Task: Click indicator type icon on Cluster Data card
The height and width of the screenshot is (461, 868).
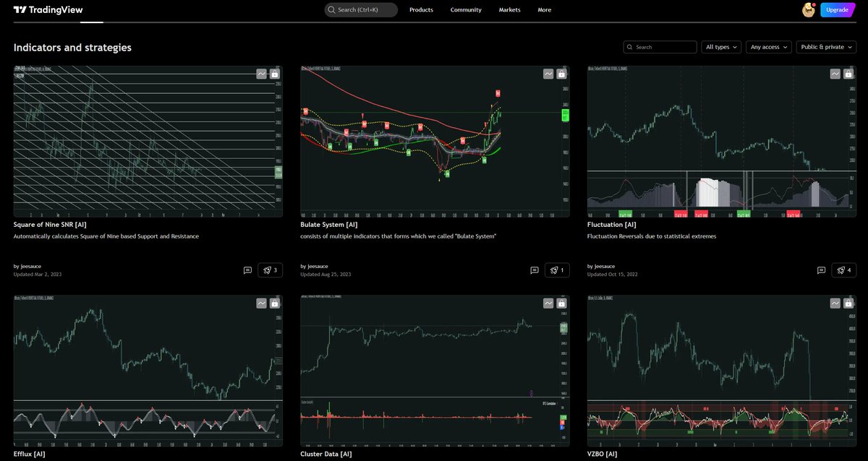Action: click(548, 303)
